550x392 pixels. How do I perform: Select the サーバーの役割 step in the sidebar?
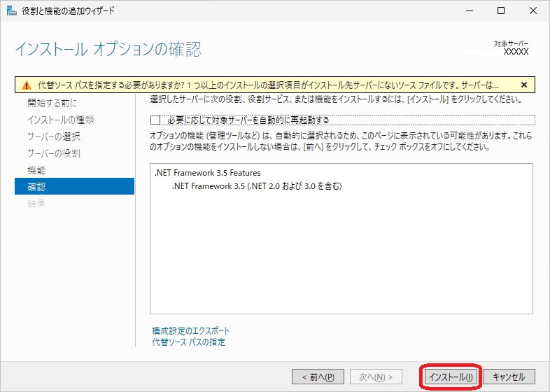pyautogui.click(x=54, y=153)
